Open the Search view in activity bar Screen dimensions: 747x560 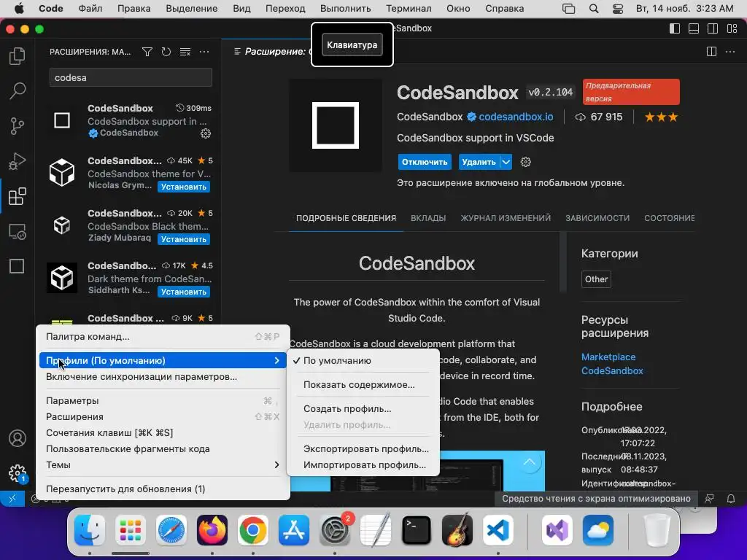[x=18, y=91]
